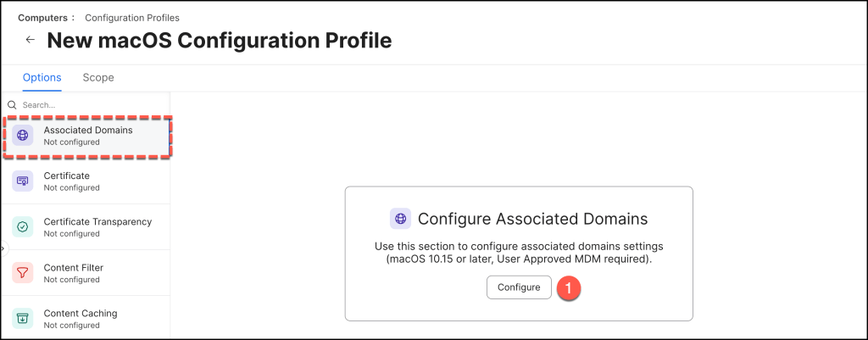
Task: Select the Associated Domains payload text
Action: (x=88, y=130)
